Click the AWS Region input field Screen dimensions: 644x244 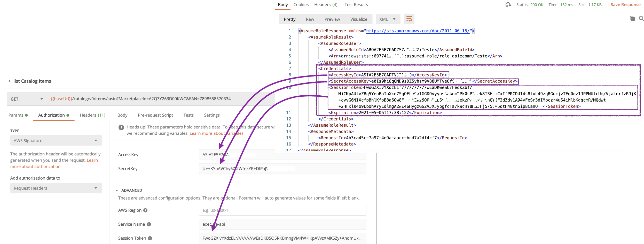pyautogui.click(x=282, y=210)
